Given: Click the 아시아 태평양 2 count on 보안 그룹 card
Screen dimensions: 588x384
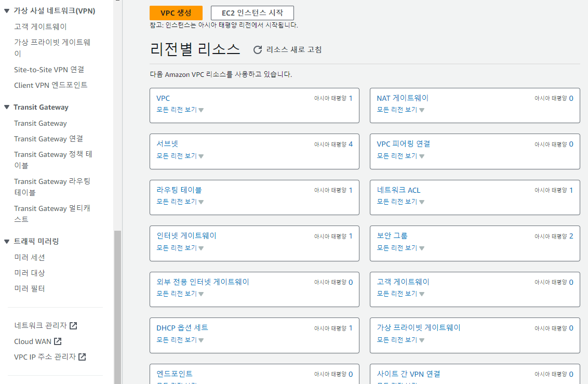Looking at the screenshot, I should (x=554, y=236).
